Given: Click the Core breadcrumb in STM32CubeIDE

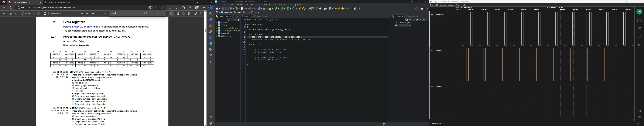Looking at the screenshot, I should tap(237, 12).
